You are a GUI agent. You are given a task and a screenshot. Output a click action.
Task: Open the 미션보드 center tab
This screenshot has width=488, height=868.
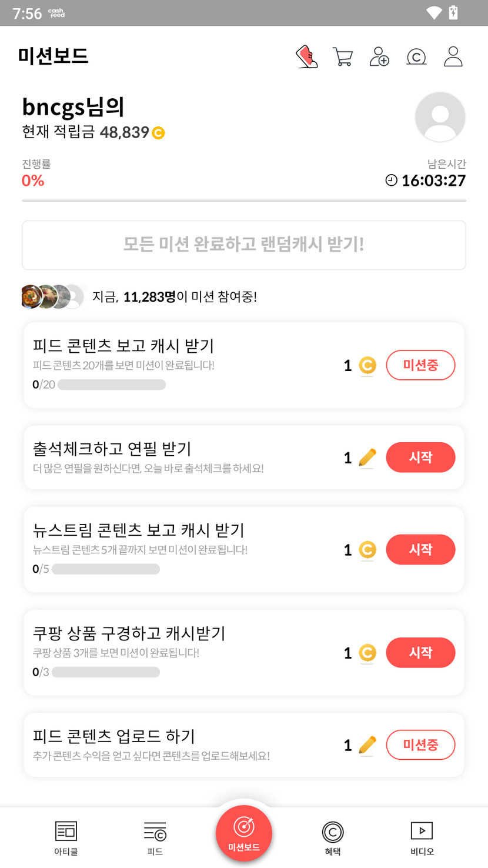pyautogui.click(x=244, y=833)
